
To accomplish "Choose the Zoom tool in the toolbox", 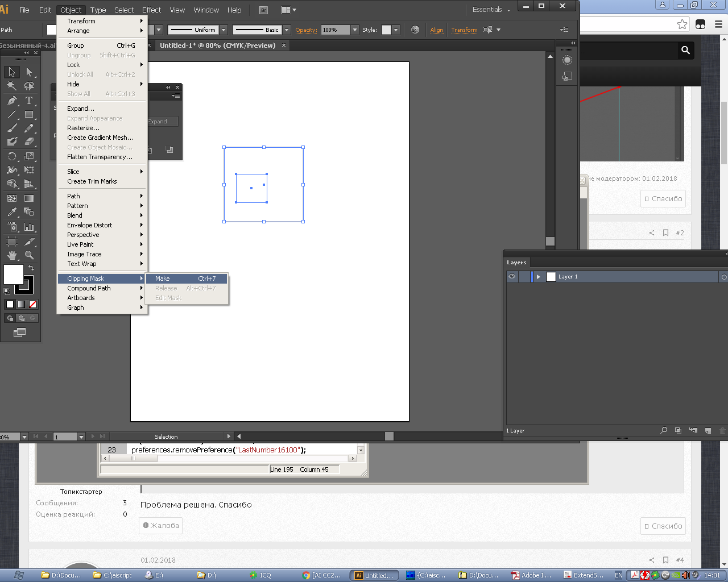I will tap(29, 255).
